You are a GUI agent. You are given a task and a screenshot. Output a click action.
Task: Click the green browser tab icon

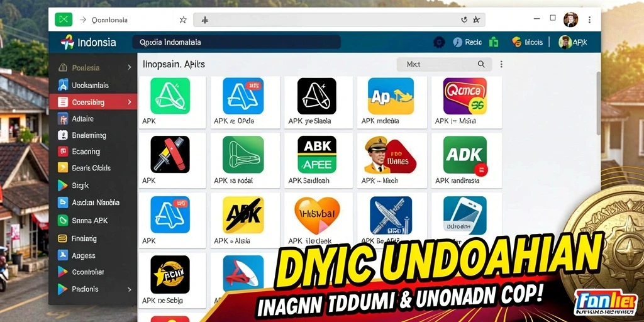point(64,19)
